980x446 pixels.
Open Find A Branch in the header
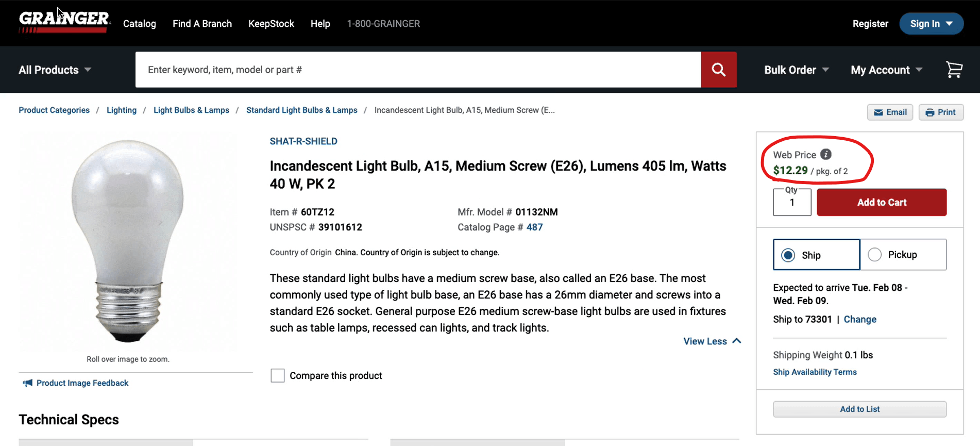pyautogui.click(x=202, y=24)
